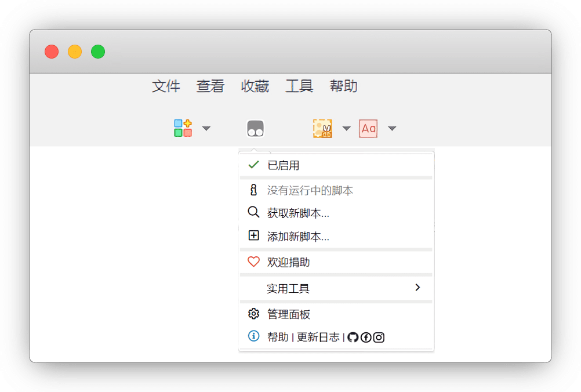Image resolution: width=581 pixels, height=392 pixels.
Task: Open the GitHub icon link in the popup
Action: click(353, 337)
